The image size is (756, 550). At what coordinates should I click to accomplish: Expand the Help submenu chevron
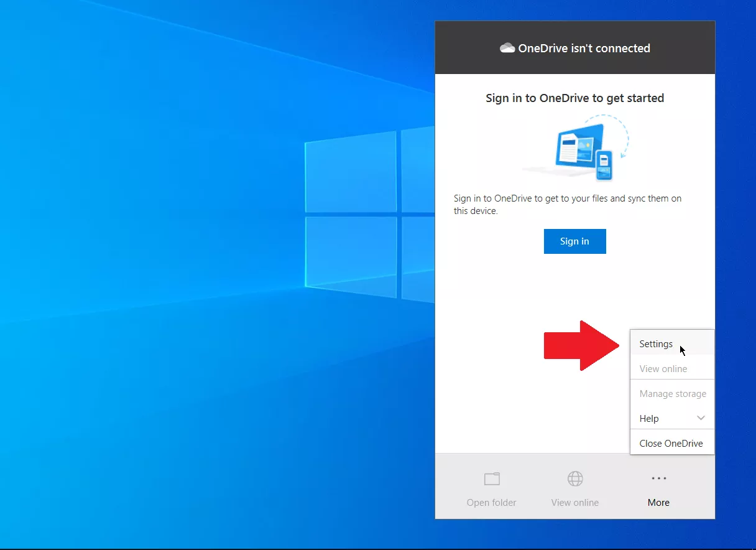tap(701, 418)
